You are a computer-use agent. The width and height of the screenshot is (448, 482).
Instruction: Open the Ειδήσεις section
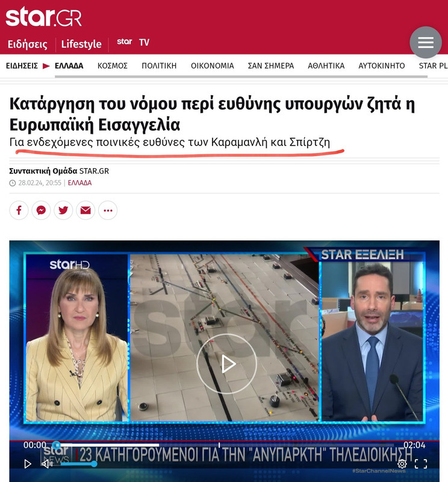click(x=28, y=44)
